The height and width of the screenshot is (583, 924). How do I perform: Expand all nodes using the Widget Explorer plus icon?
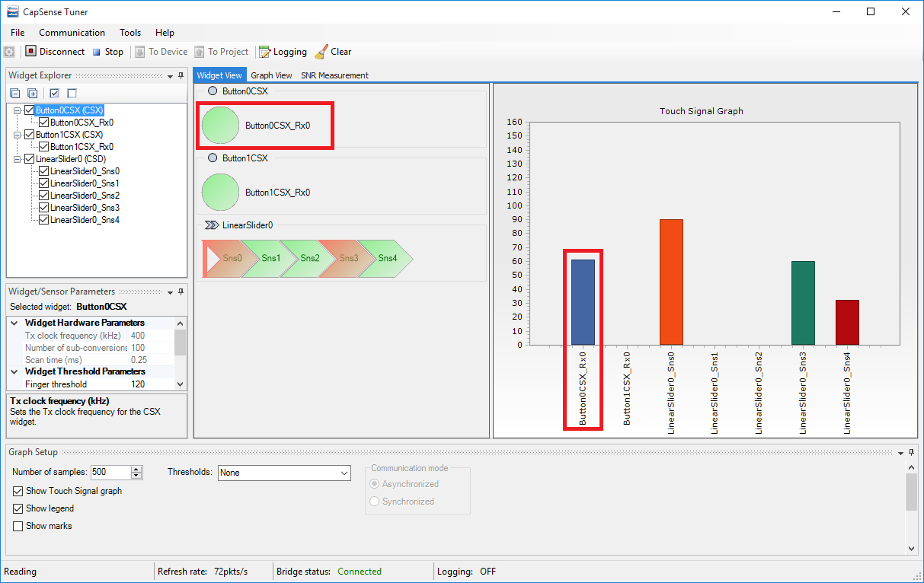pos(32,94)
